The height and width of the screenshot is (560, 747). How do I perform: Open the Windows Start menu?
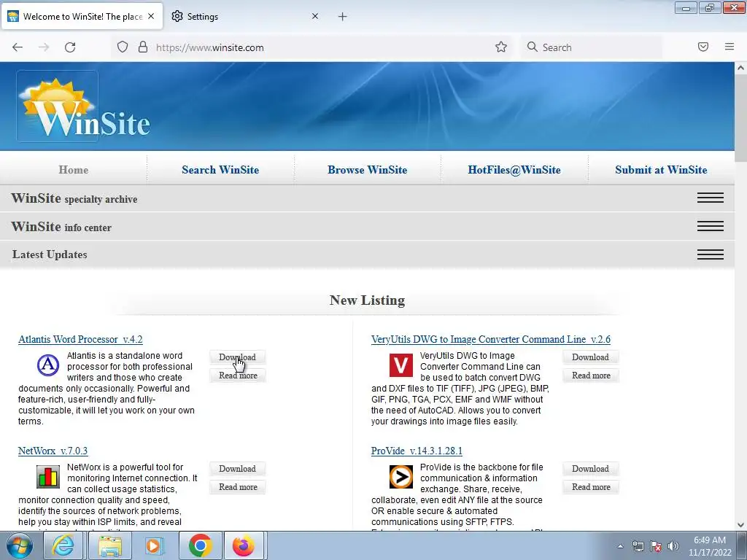(20, 545)
